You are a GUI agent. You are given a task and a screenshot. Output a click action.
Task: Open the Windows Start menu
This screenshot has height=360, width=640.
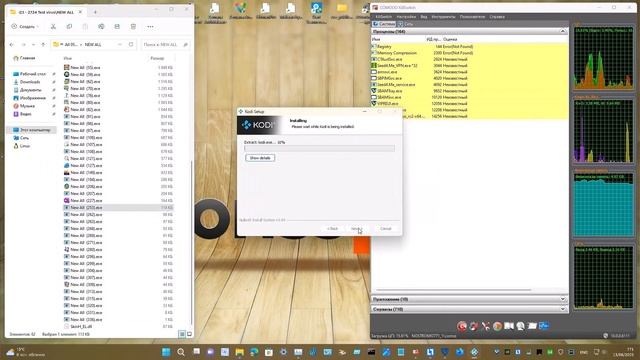166,352
